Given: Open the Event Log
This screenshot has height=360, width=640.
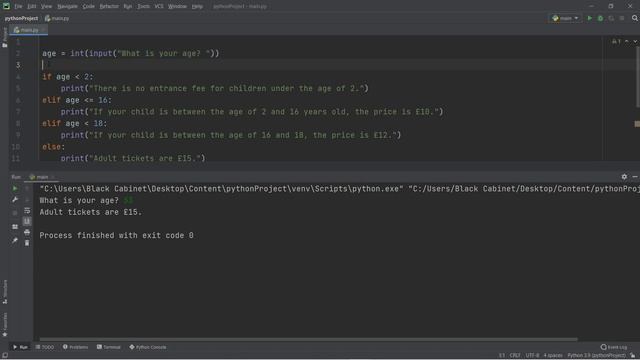Looking at the screenshot, I should click(614, 347).
